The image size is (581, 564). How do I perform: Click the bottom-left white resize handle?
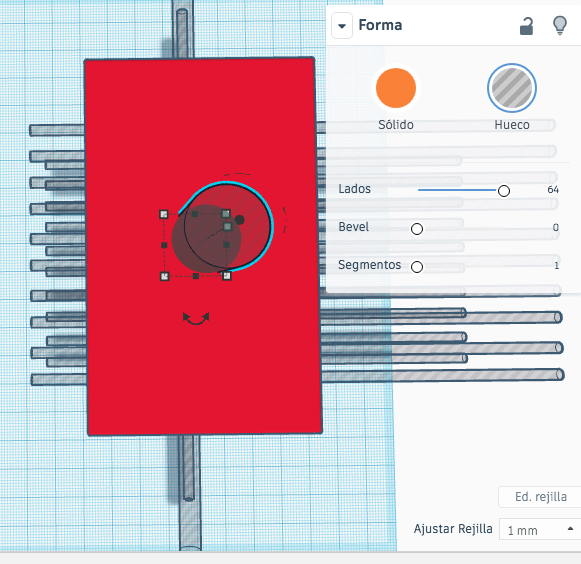coord(165,276)
